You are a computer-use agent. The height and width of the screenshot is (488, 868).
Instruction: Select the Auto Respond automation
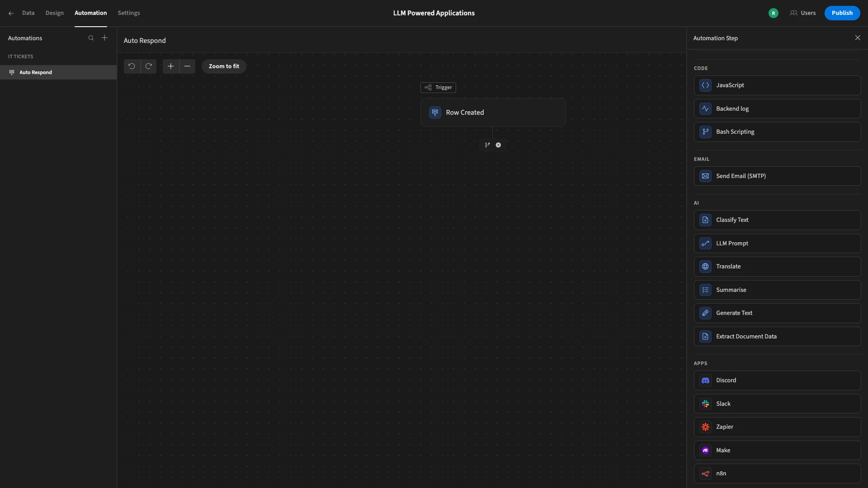click(58, 72)
